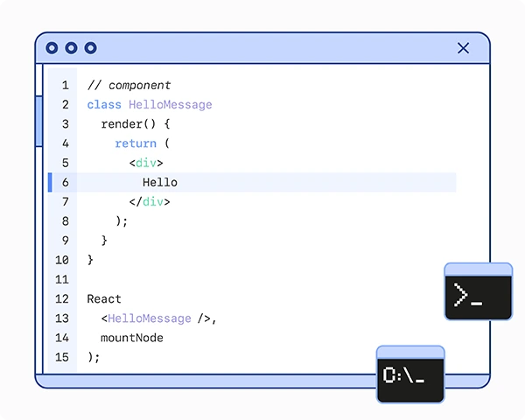Click line number 6 in the gutter
The image size is (525, 420).
(66, 183)
